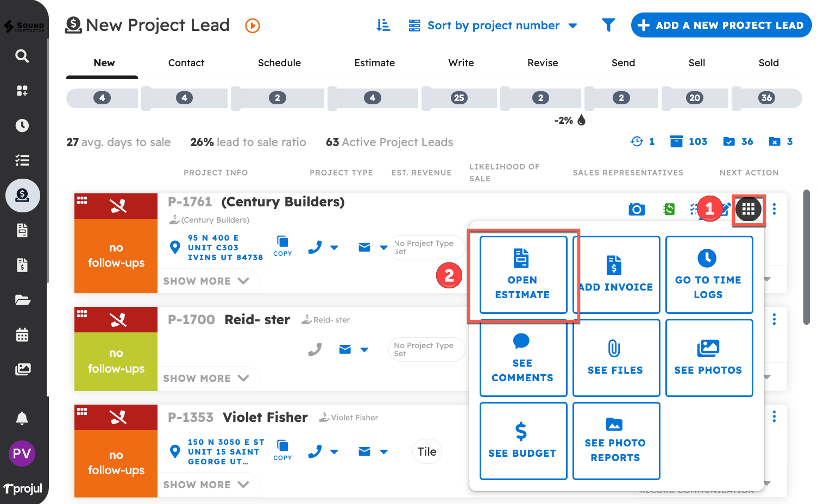Image resolution: width=818 pixels, height=504 pixels.
Task: Select OPEN ESTIMATE in the actions menu
Action: pos(523,275)
